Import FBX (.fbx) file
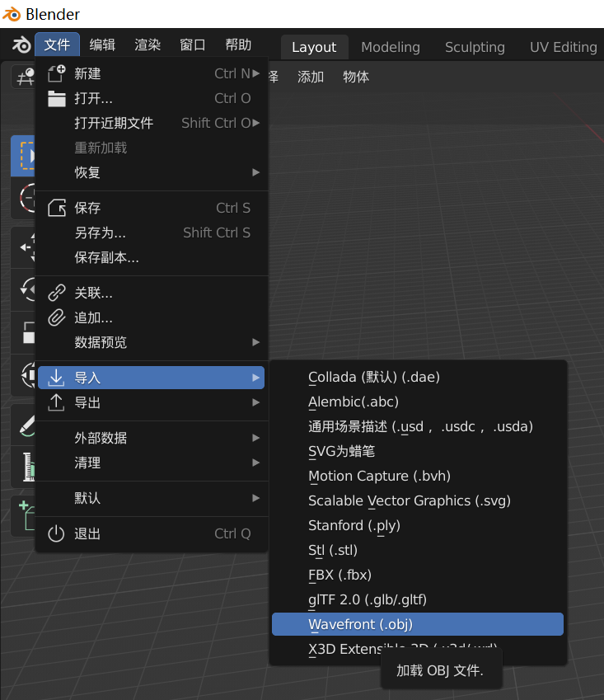The width and height of the screenshot is (604, 700). (418, 575)
